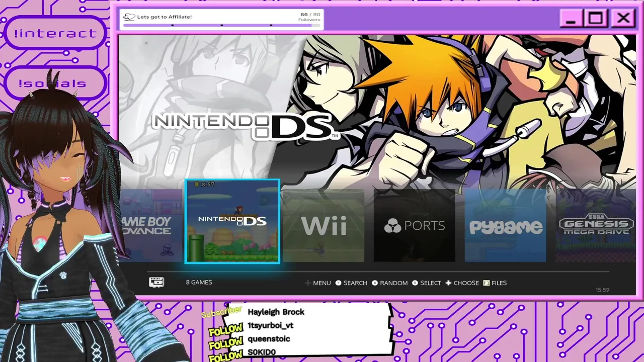Click the FOLLOW badge beside queenstoic
This screenshot has width=644, height=362.
(x=226, y=343)
